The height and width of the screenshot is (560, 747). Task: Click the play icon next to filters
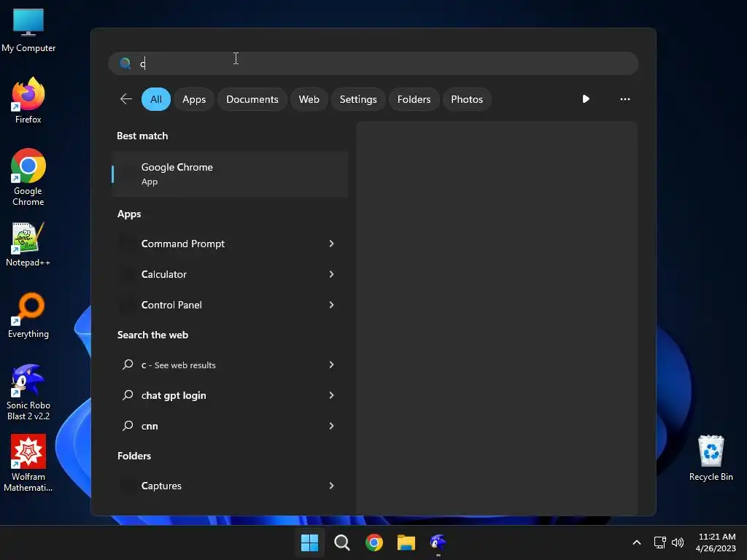coord(586,99)
